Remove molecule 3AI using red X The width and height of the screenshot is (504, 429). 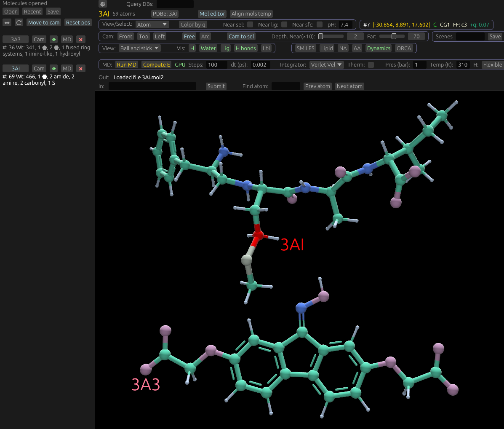coord(81,69)
